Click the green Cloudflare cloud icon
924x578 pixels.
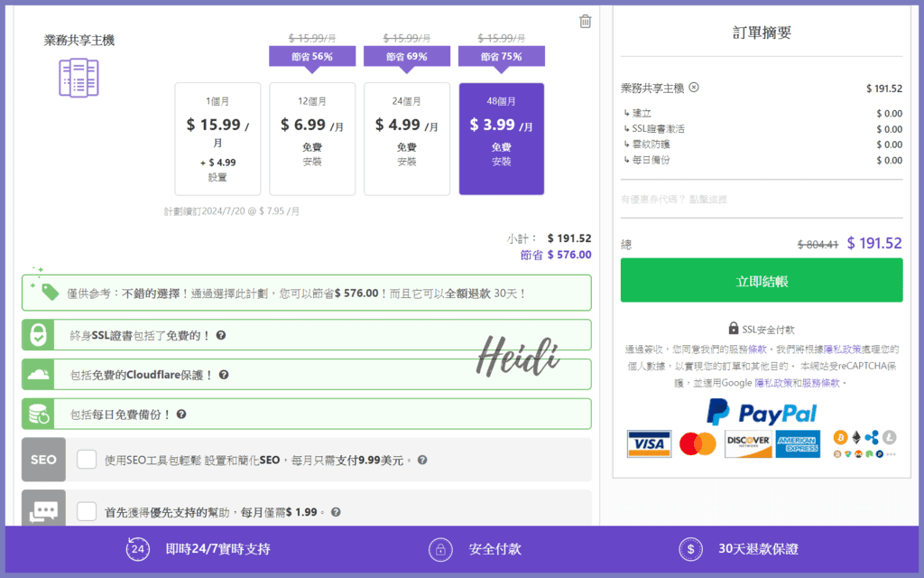click(x=38, y=375)
